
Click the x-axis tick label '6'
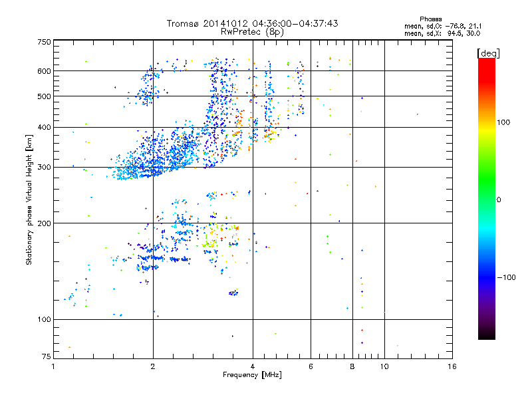click(x=311, y=367)
